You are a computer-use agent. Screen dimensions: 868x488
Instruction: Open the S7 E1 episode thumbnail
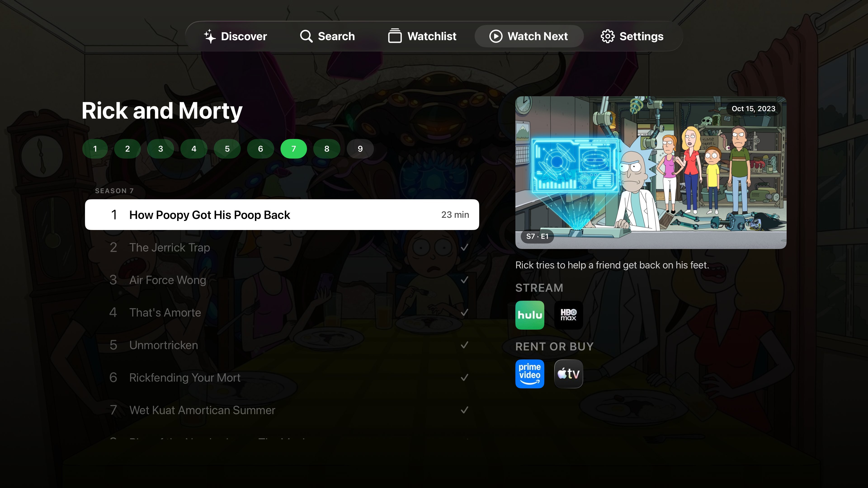click(651, 173)
